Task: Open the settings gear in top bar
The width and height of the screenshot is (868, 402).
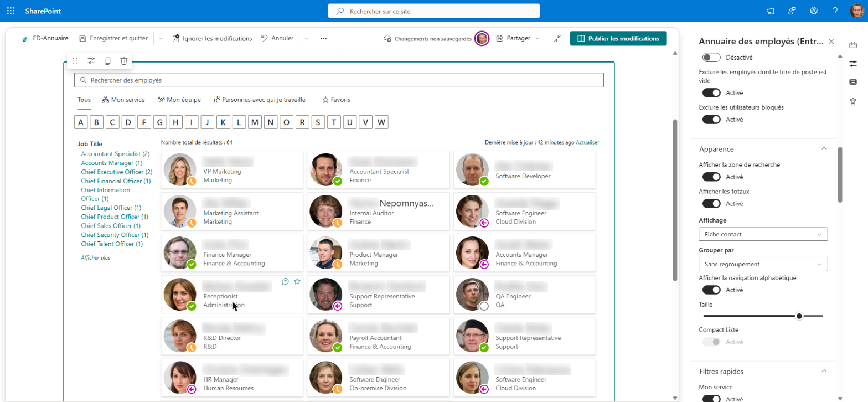Action: tap(814, 11)
